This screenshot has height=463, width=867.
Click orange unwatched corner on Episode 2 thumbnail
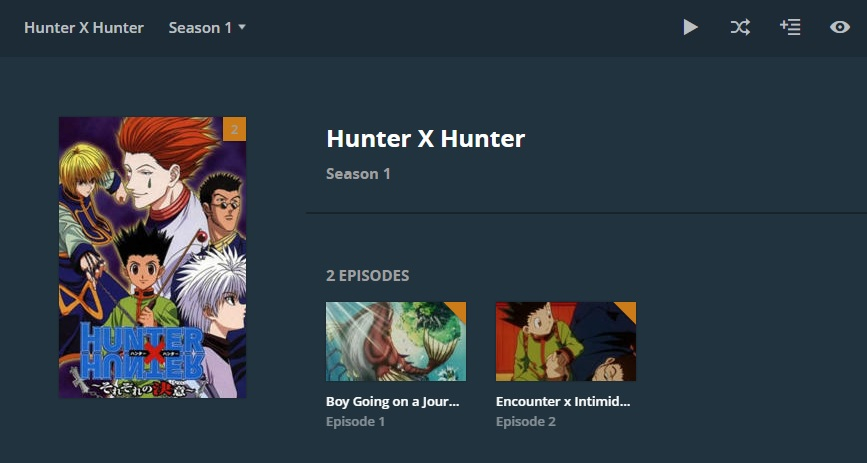coord(628,309)
